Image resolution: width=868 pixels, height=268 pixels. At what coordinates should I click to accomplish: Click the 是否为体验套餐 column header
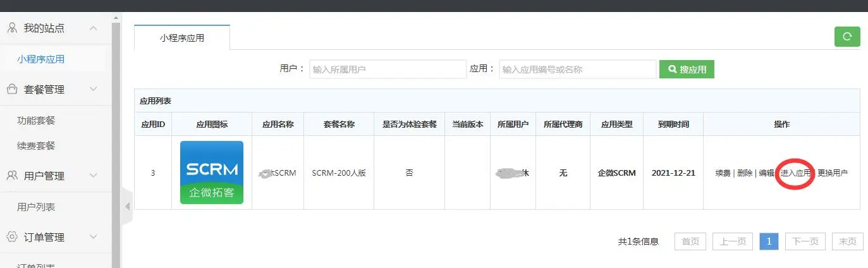(x=410, y=124)
